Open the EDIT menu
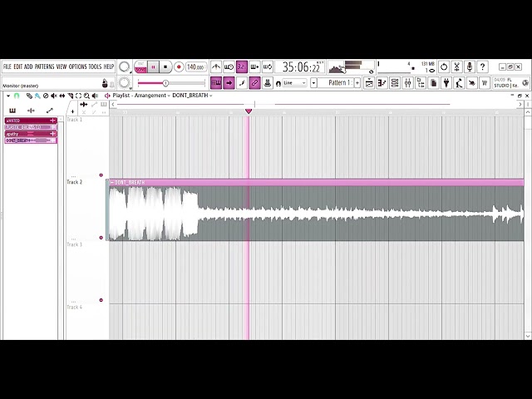532x399 pixels. click(x=18, y=66)
